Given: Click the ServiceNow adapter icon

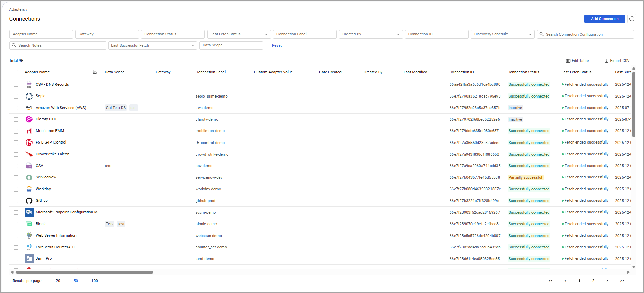Looking at the screenshot, I should point(29,177).
